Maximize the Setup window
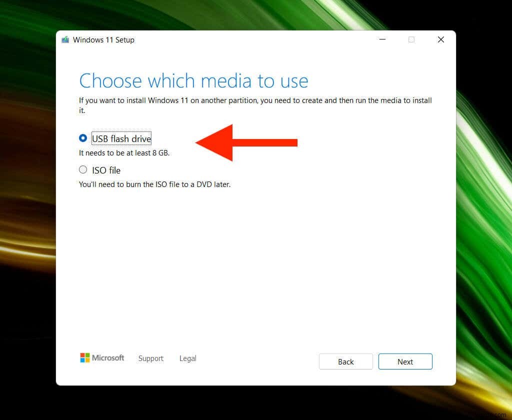512x420 pixels. pyautogui.click(x=411, y=39)
